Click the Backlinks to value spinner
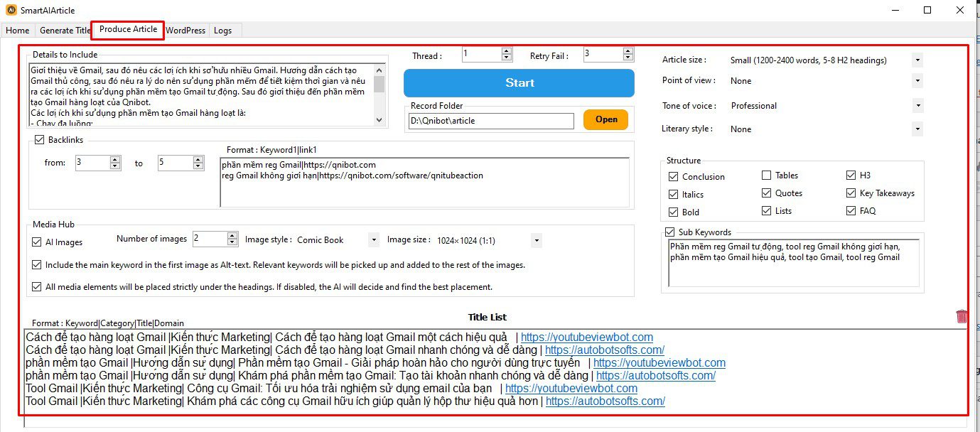This screenshot has width=980, height=432. coord(199,163)
